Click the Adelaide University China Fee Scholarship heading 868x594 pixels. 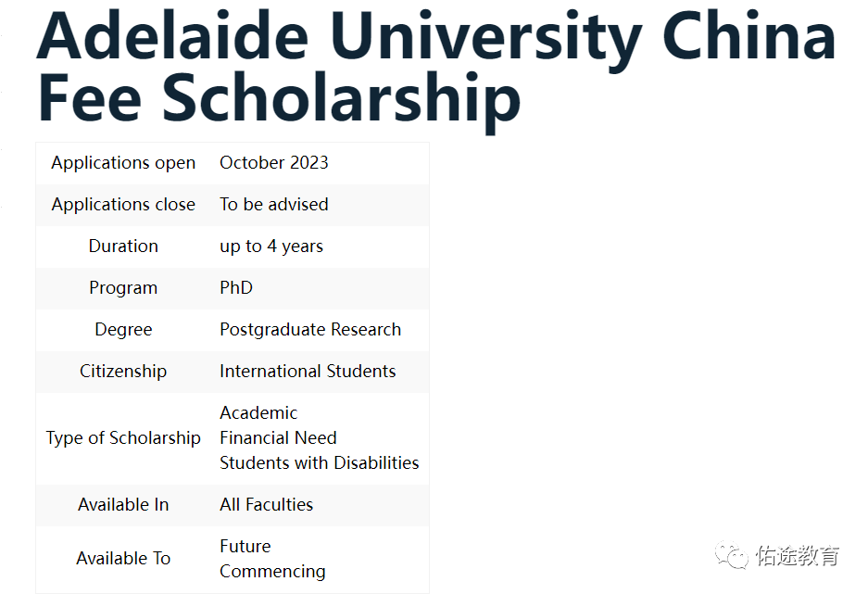tap(435, 67)
